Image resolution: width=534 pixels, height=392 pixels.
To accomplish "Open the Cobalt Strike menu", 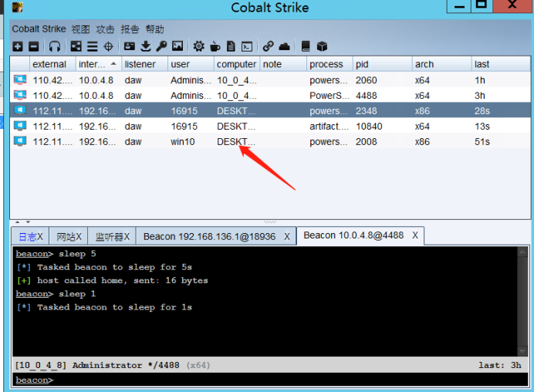I will coord(39,29).
